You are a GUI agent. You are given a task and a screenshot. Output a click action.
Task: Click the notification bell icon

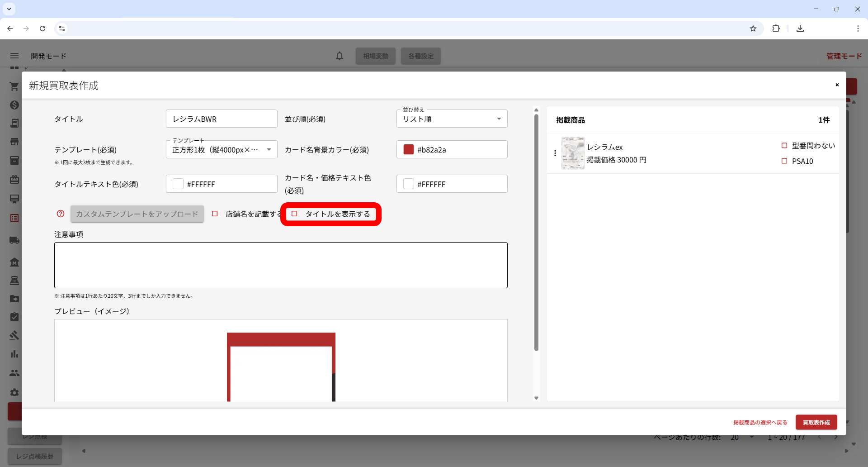coord(339,56)
